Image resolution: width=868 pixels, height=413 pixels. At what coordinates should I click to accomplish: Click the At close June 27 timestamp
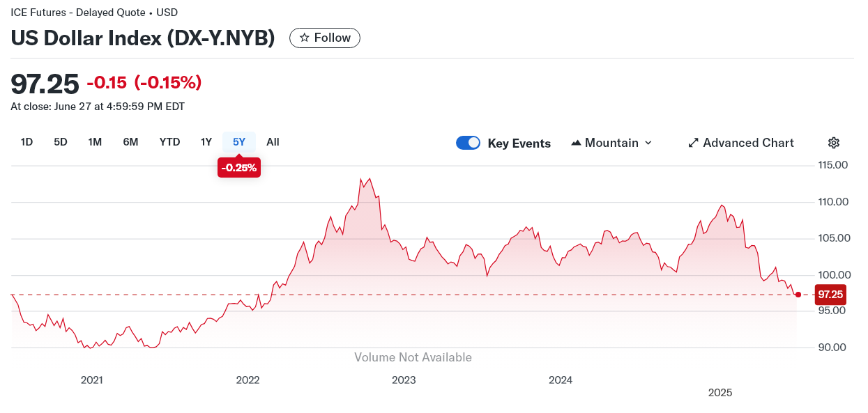click(x=98, y=107)
